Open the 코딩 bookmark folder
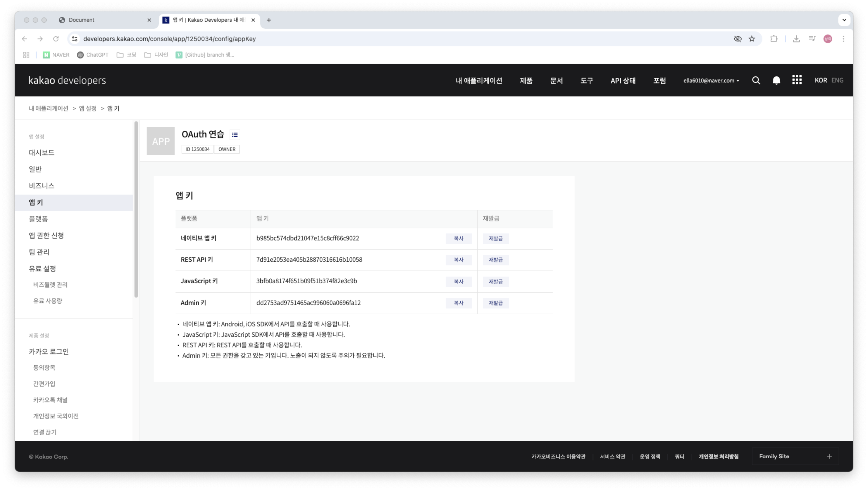Screen dimensions: 868x490 (x=126, y=55)
